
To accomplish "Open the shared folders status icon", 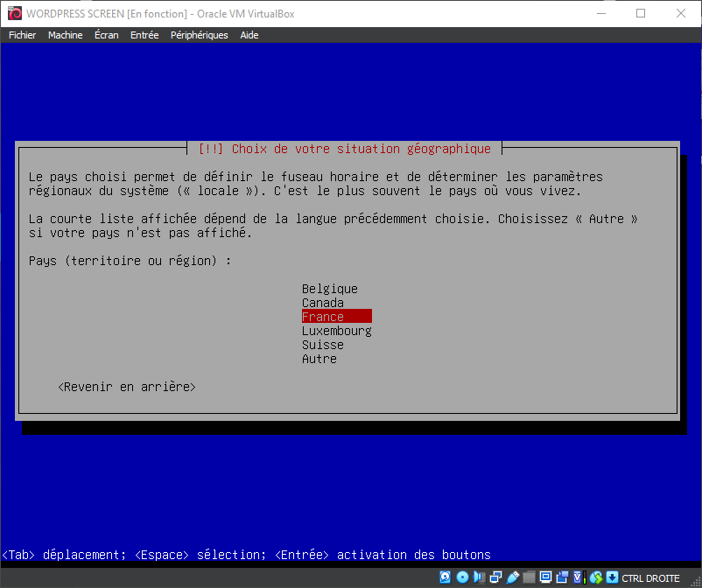I will tap(530, 577).
